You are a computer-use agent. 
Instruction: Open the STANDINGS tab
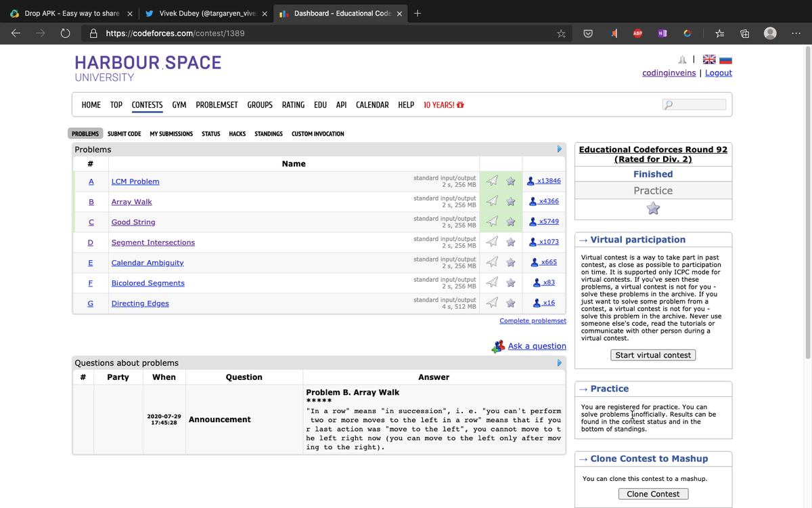click(x=269, y=133)
